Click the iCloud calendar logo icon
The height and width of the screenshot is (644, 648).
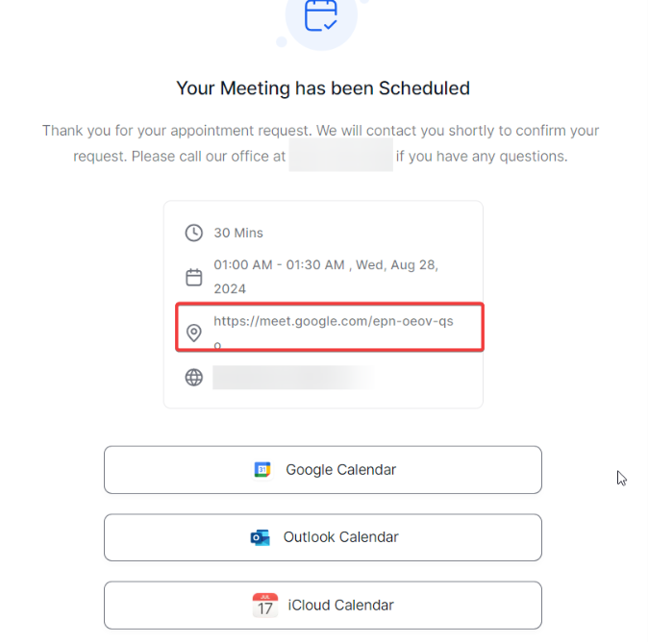pyautogui.click(x=265, y=606)
